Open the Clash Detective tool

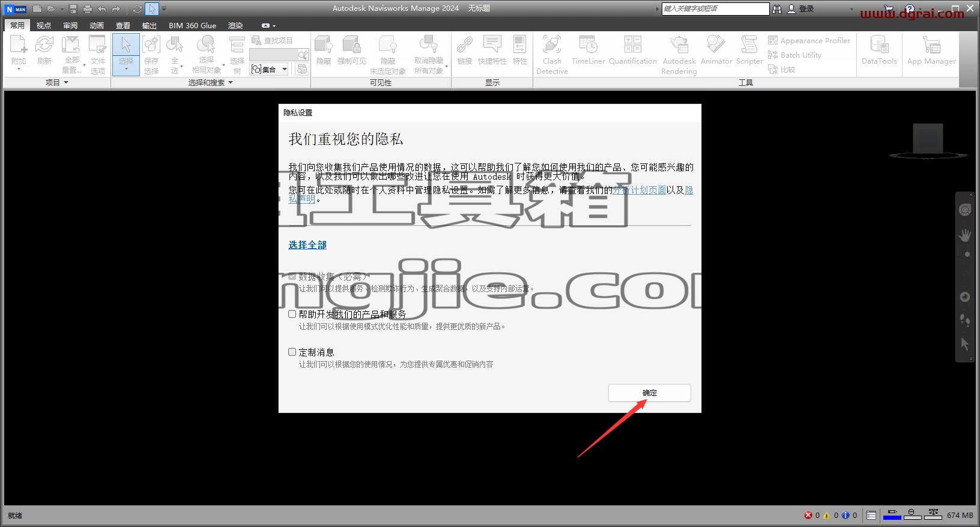click(552, 54)
